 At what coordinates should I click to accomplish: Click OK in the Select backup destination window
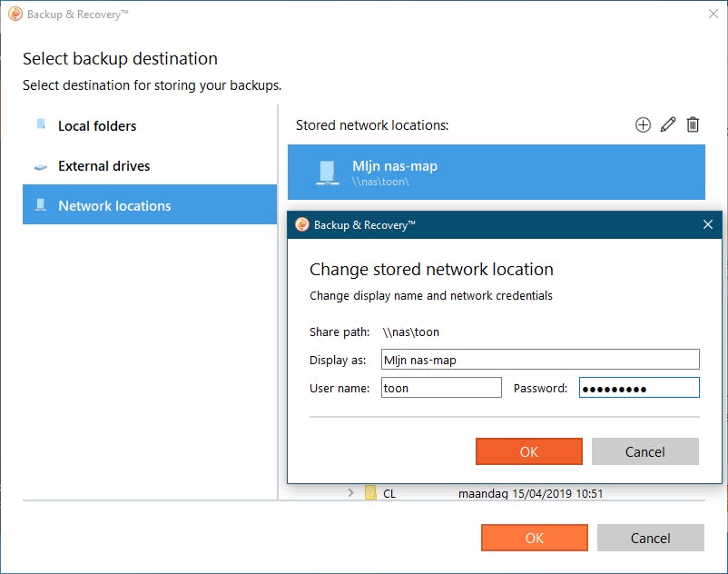535,538
